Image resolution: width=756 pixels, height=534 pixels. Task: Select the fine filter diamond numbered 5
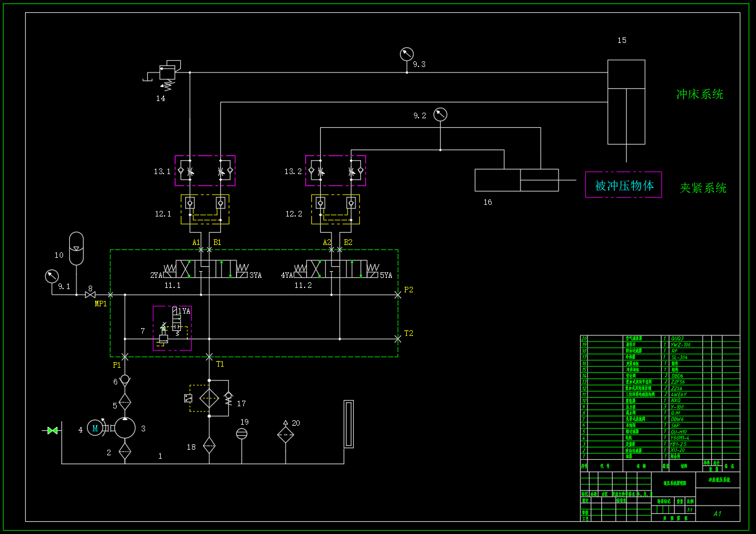point(125,402)
